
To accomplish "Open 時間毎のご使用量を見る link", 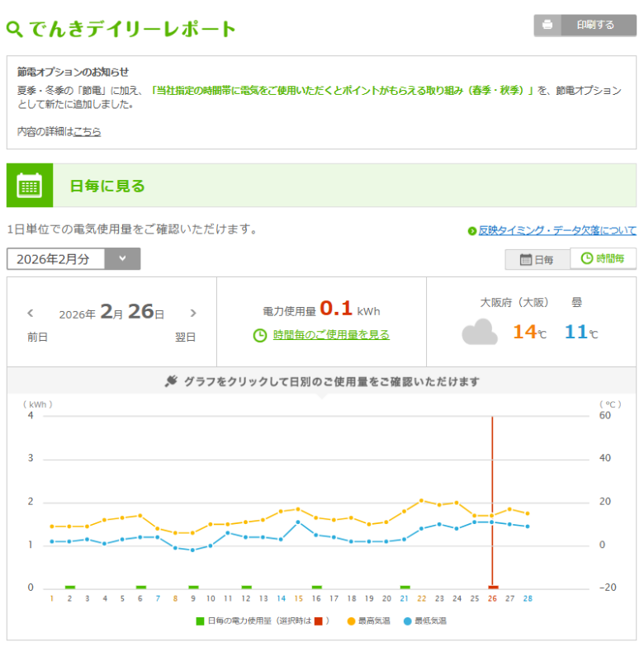I will (x=331, y=335).
